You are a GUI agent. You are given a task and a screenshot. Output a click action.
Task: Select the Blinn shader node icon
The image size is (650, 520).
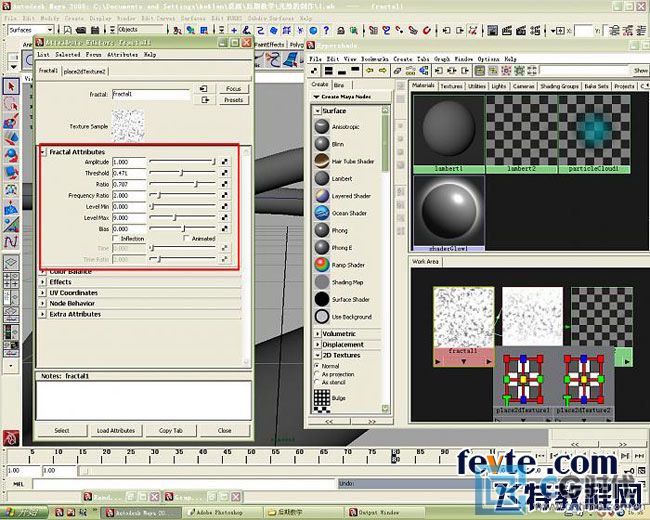[322, 143]
